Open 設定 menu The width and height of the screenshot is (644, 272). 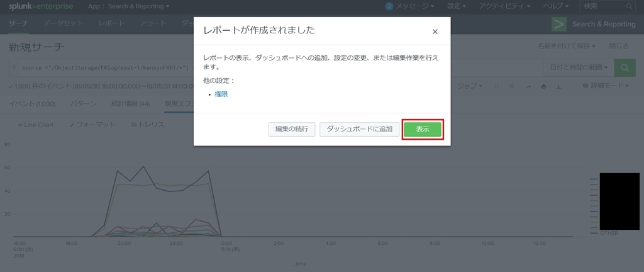(457, 6)
